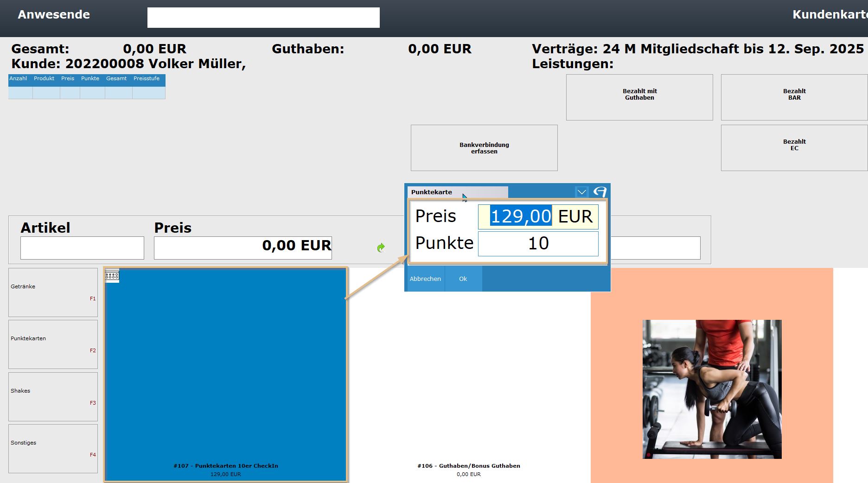Select the Sonstiges category F4
868x483 pixels.
pos(53,449)
